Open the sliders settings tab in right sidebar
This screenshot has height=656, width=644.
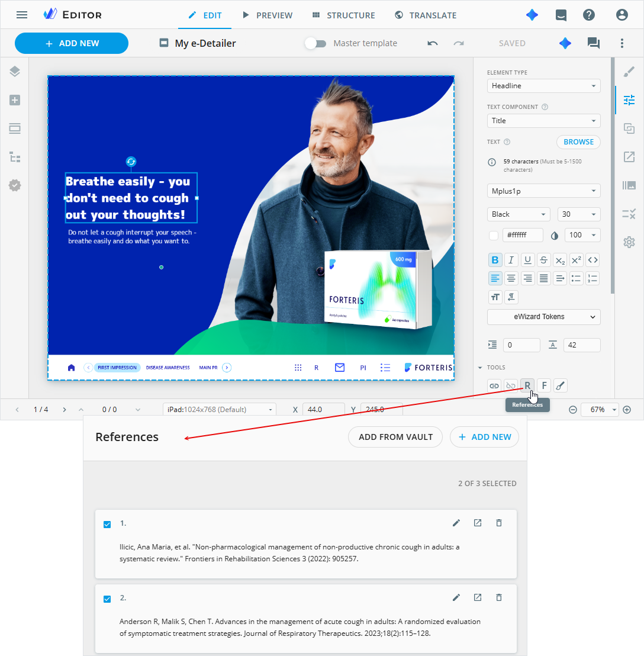click(629, 100)
